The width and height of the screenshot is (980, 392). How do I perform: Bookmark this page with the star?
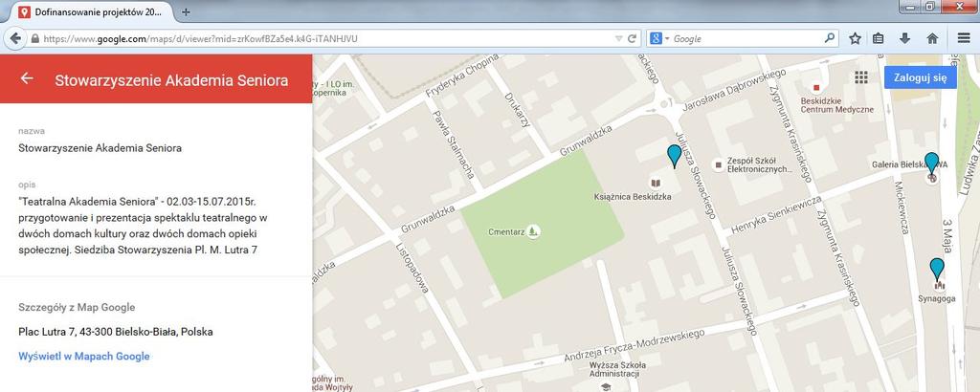(x=855, y=38)
